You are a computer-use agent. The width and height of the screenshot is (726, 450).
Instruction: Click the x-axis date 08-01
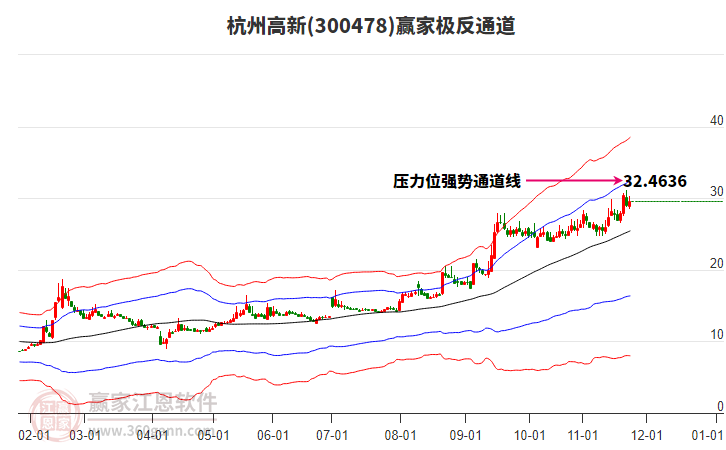pos(401,436)
